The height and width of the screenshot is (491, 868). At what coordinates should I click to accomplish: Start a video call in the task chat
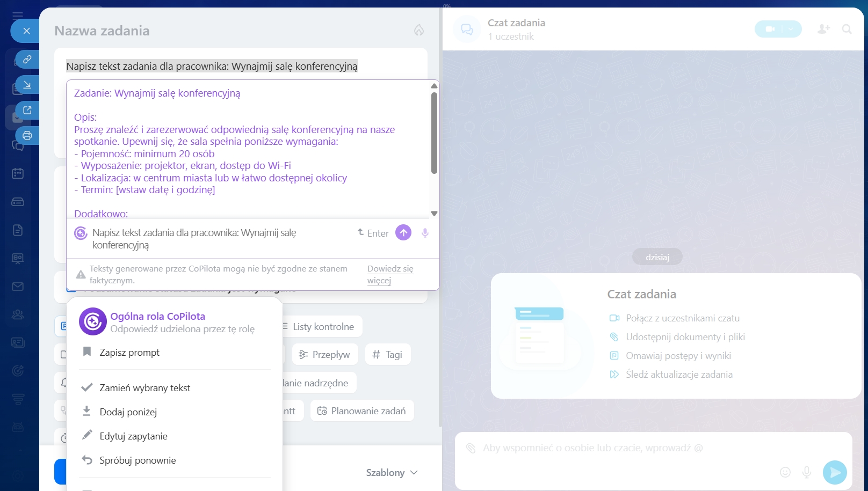[x=770, y=29]
